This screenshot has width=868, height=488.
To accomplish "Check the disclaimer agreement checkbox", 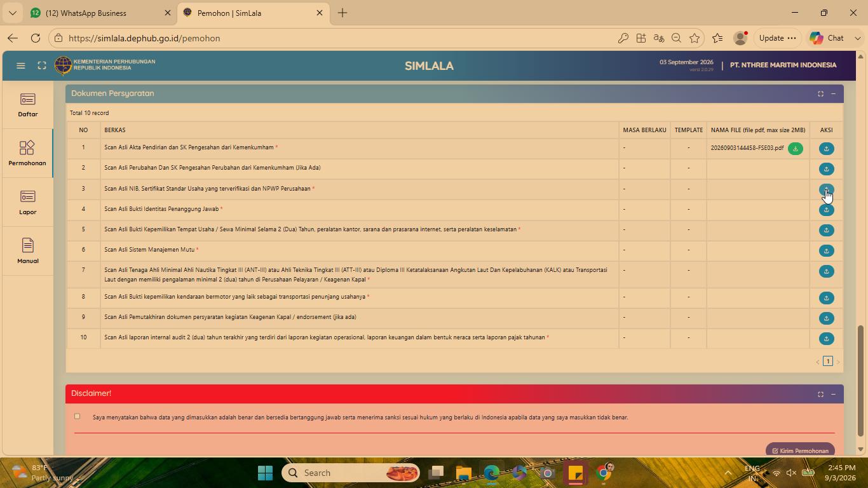I will tap(78, 417).
